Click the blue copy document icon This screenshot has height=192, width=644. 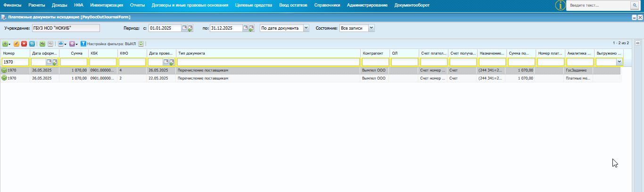click(x=32, y=44)
